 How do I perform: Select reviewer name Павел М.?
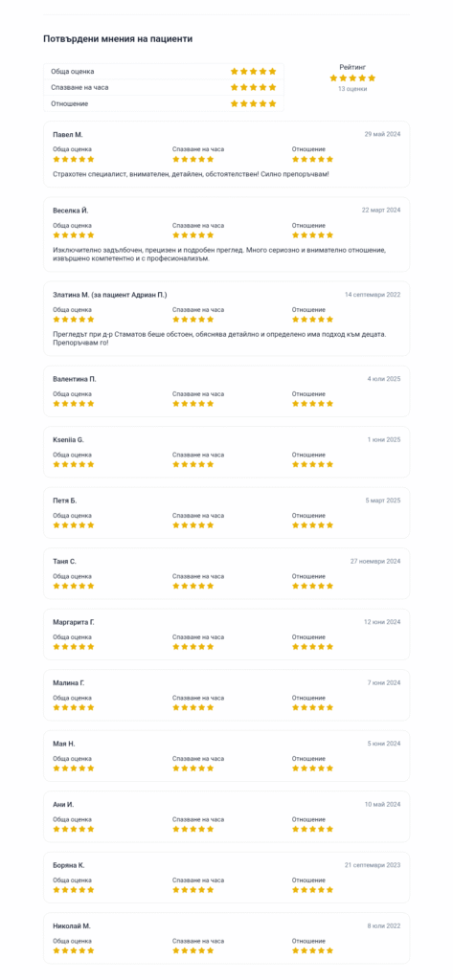[x=68, y=134]
